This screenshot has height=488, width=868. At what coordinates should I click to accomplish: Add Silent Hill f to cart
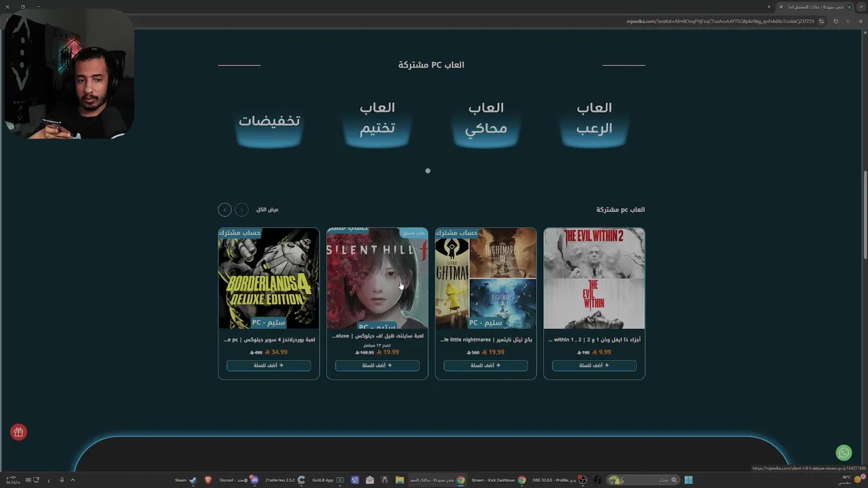(377, 365)
